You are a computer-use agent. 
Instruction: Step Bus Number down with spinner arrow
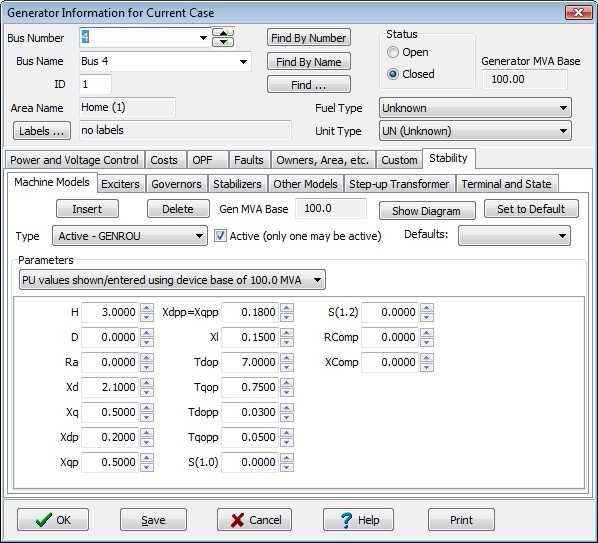pos(223,42)
